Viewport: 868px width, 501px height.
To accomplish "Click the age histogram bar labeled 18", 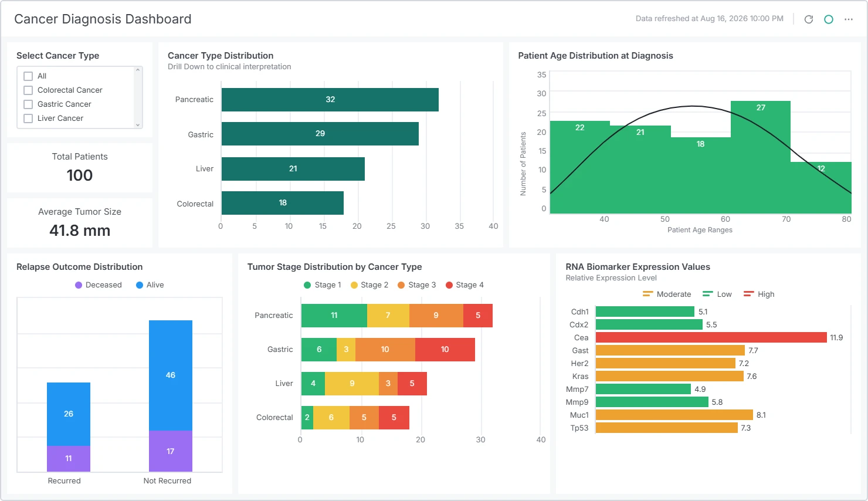I will 700,175.
